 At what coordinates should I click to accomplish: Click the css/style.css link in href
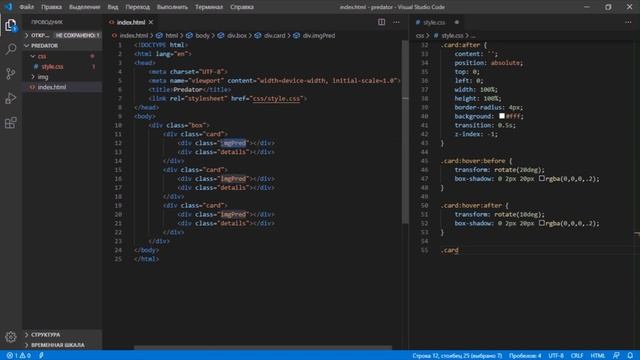click(276, 98)
